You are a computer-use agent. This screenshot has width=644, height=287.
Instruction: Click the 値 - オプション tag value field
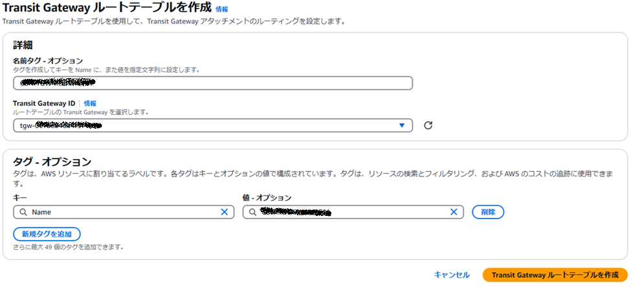[353, 212]
